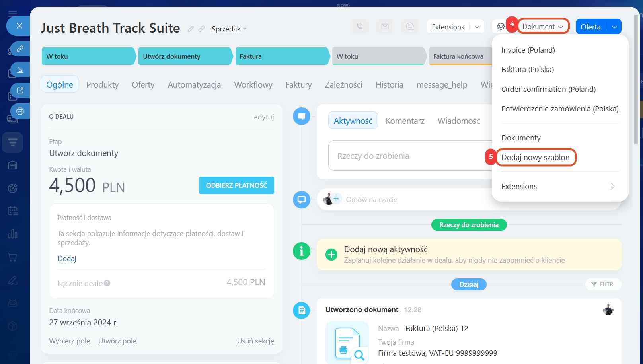Expand the Sprzedaż pipeline dropdown

[x=229, y=29]
